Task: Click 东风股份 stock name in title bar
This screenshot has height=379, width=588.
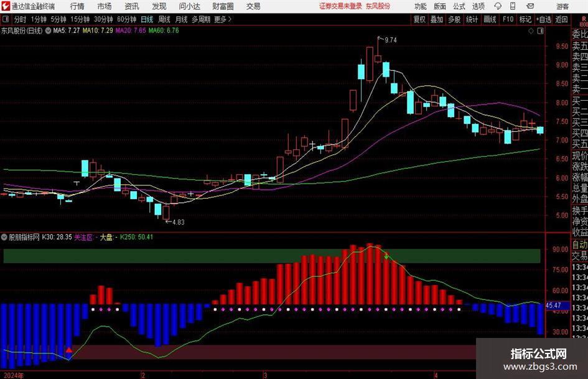Action: tap(378, 6)
